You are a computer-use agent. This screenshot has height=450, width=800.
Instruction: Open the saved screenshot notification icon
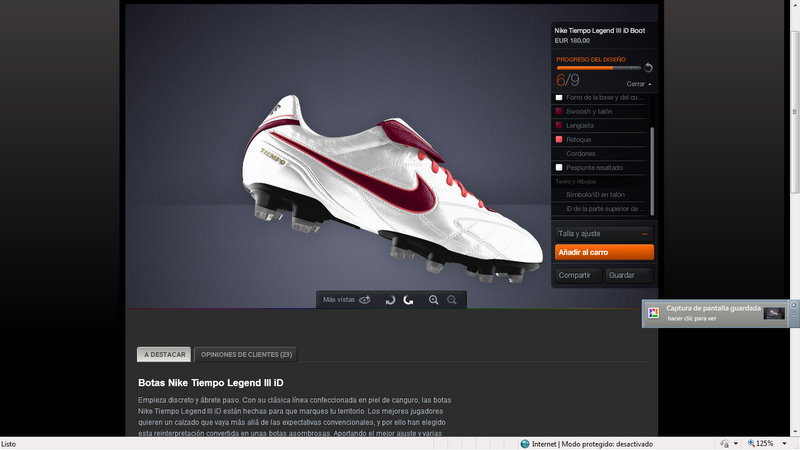(x=654, y=313)
